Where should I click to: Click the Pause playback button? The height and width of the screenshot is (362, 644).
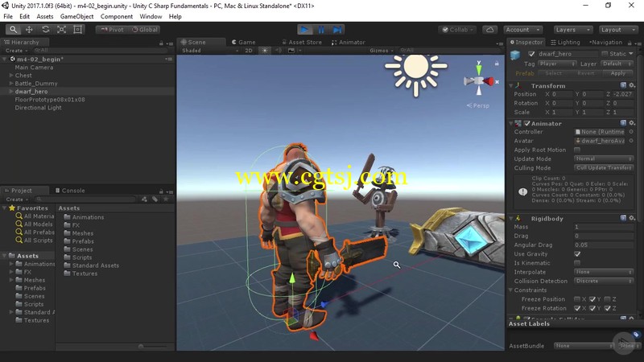click(x=320, y=30)
